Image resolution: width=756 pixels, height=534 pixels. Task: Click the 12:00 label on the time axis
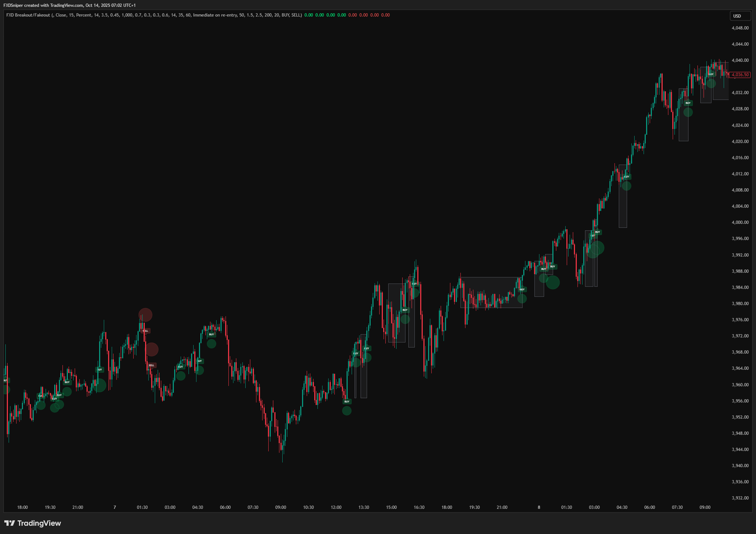[336, 507]
